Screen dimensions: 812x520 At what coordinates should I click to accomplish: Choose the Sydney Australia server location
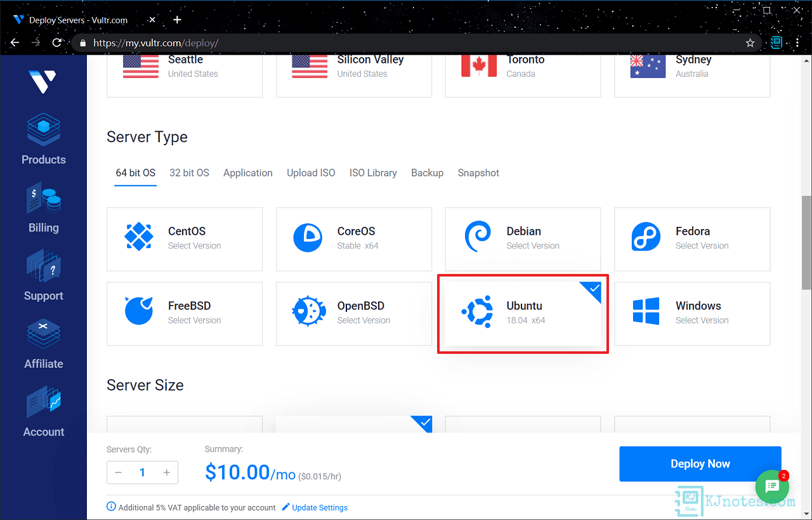pyautogui.click(x=692, y=76)
